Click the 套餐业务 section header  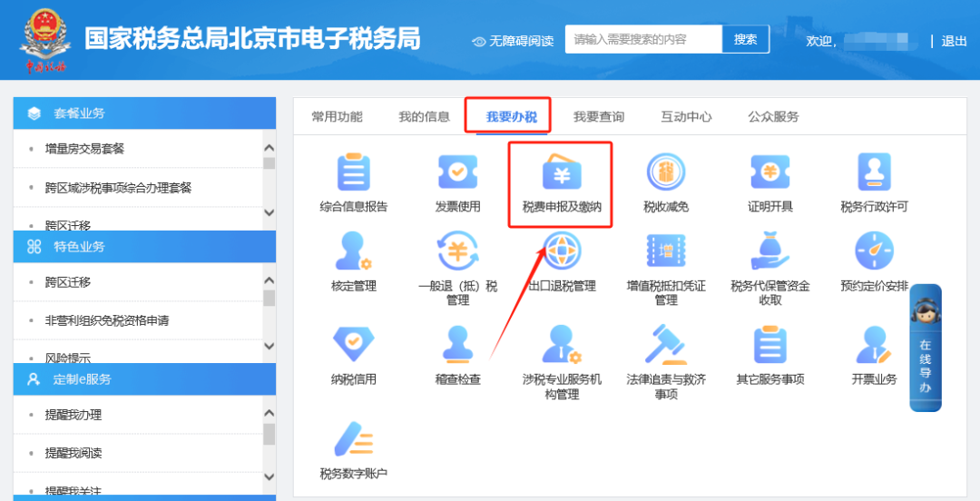tap(144, 113)
